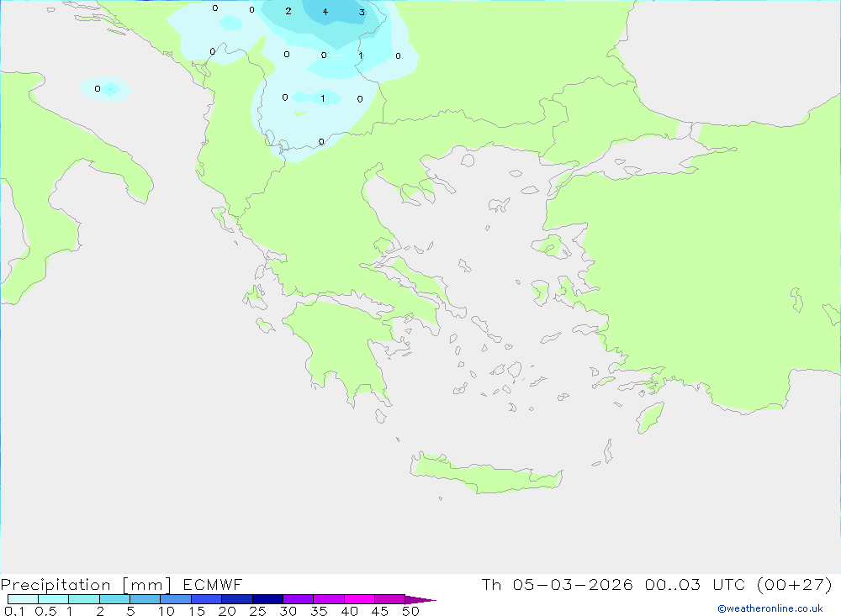The width and height of the screenshot is (841, 616).
Task: Click the precipitation value '4' on the map
Action: click(x=325, y=12)
